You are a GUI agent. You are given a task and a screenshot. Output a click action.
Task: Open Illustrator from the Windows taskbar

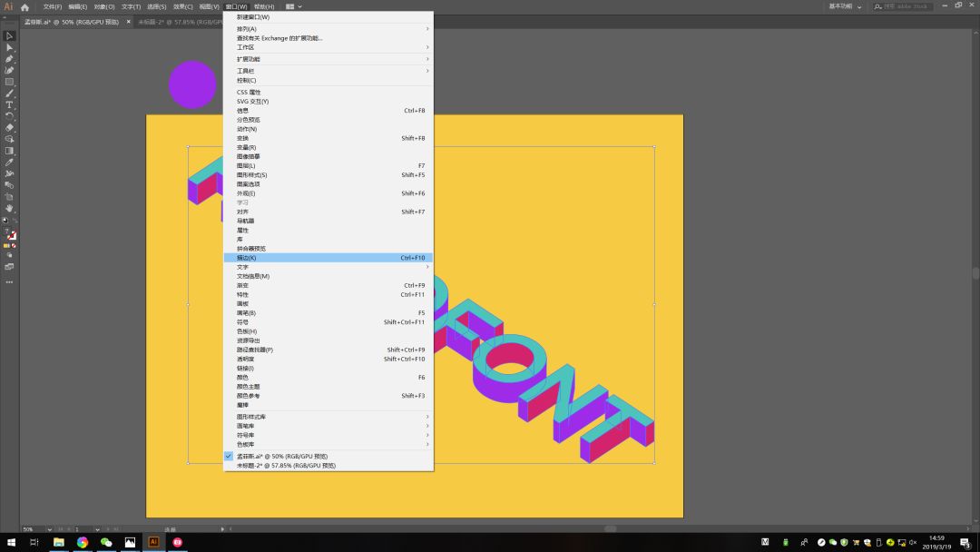click(x=153, y=542)
